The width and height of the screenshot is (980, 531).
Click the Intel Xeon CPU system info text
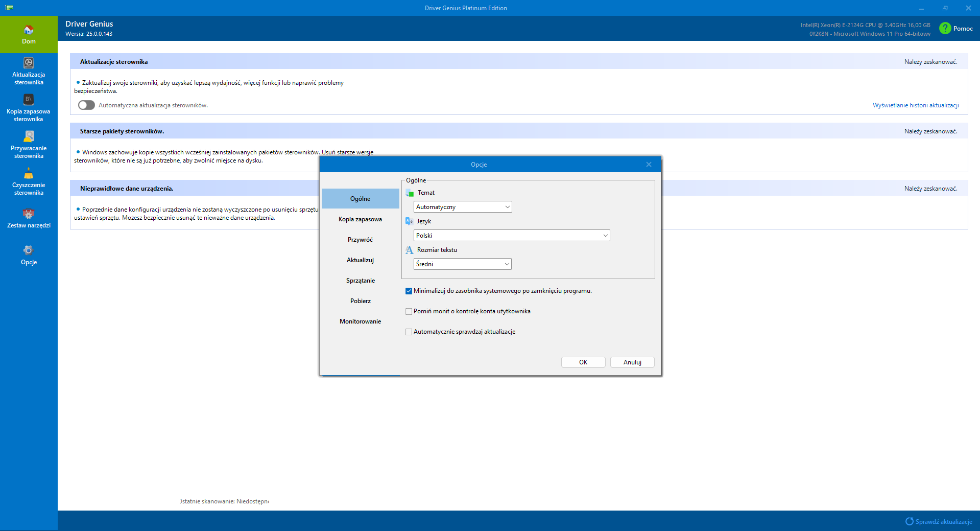tap(865, 25)
